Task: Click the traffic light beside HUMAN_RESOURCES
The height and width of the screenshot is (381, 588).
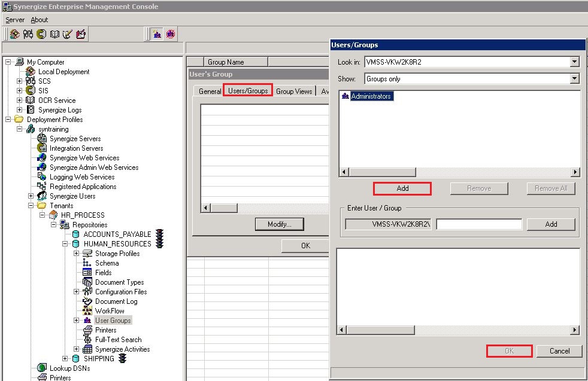Action: [160, 243]
